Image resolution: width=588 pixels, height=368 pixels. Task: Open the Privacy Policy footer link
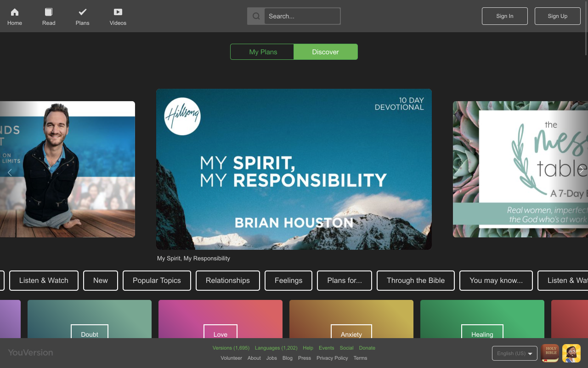click(x=332, y=358)
